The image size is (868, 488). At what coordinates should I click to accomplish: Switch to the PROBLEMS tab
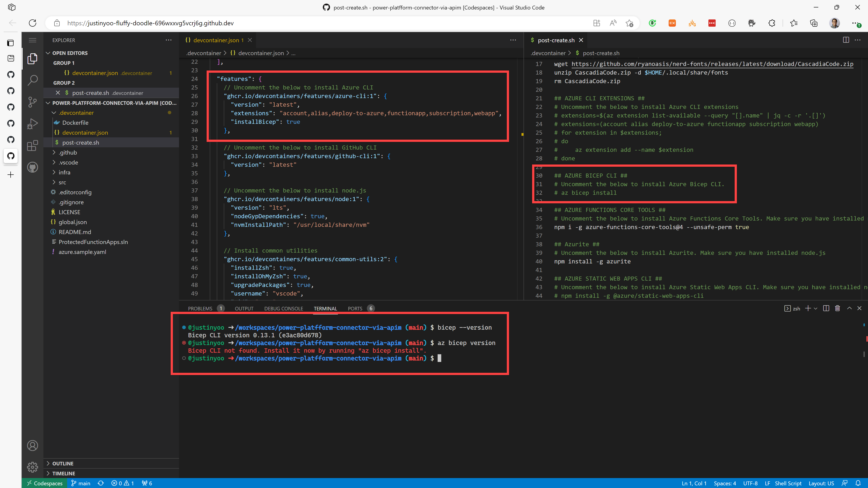coord(200,308)
